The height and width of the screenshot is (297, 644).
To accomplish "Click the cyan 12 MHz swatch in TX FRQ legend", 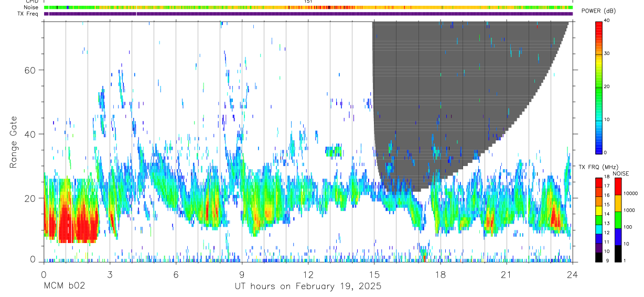I will pyautogui.click(x=598, y=229).
